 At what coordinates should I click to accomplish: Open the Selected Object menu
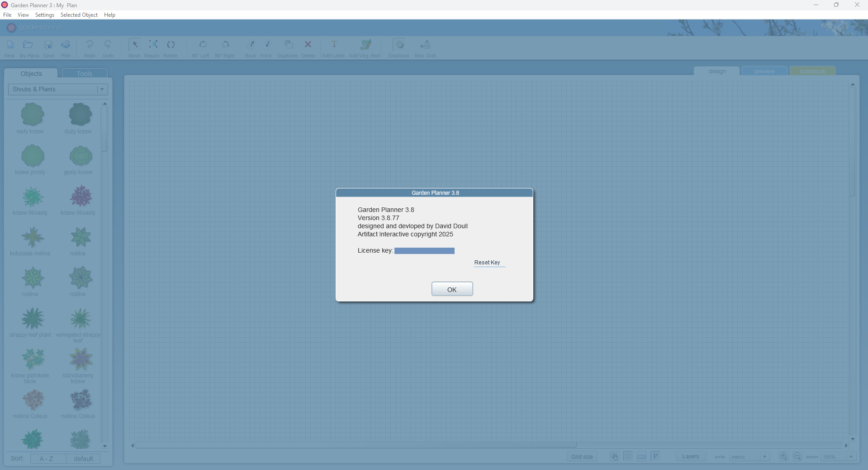pos(79,15)
